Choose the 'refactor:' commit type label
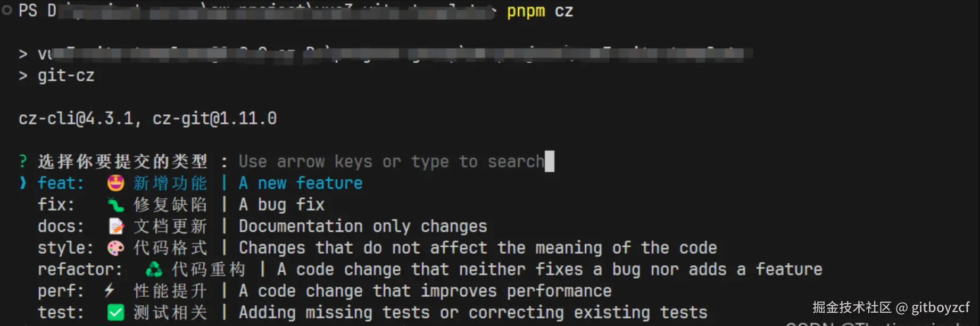This screenshot has width=980, height=326. tap(80, 270)
